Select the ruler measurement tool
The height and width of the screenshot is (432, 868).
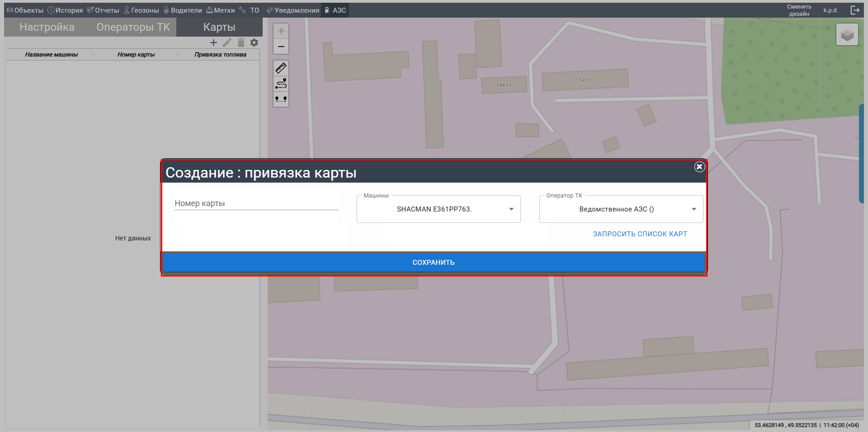pyautogui.click(x=281, y=68)
